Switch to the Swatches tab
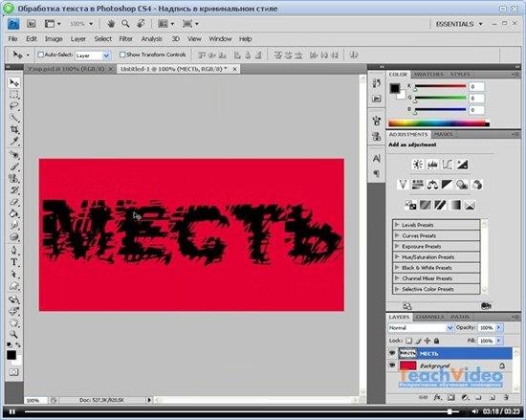Viewport: 526px width, 420px height. pos(428,74)
